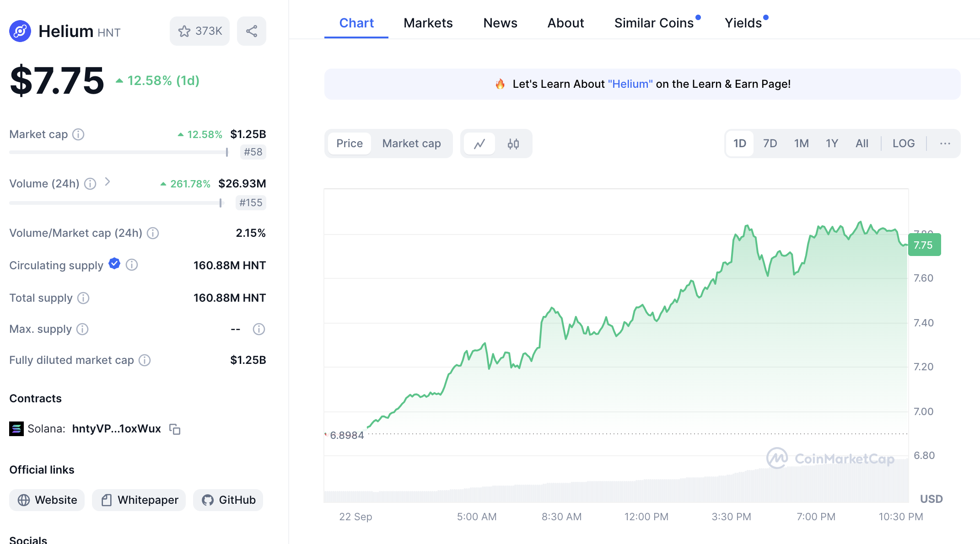Open the GitHub link

(x=228, y=500)
